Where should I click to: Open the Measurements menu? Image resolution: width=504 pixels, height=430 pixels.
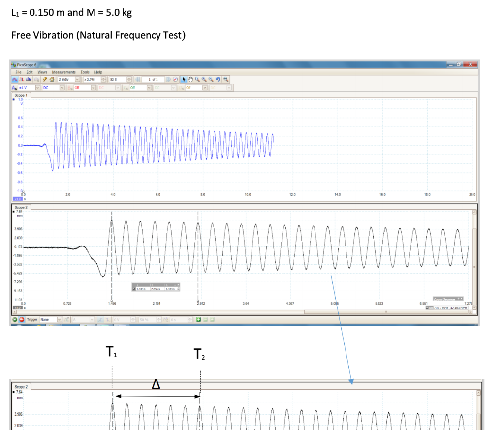tap(63, 72)
